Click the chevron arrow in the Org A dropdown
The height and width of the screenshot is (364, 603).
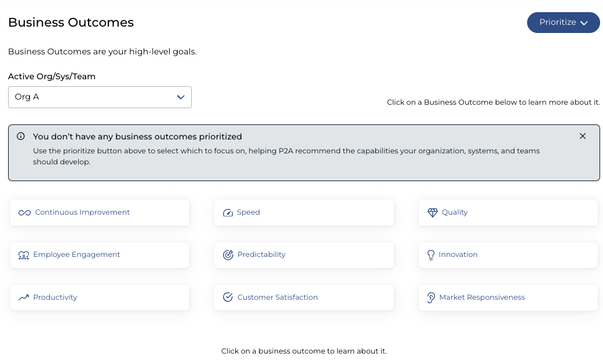[181, 97]
